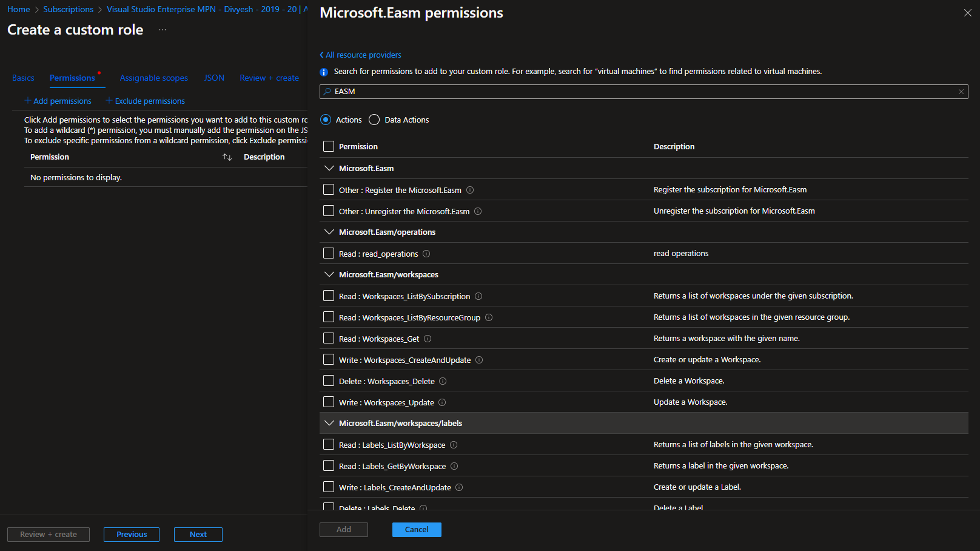Check Write : Workspaces_Update checkbox
This screenshot has height=551, width=980.
pyautogui.click(x=329, y=402)
